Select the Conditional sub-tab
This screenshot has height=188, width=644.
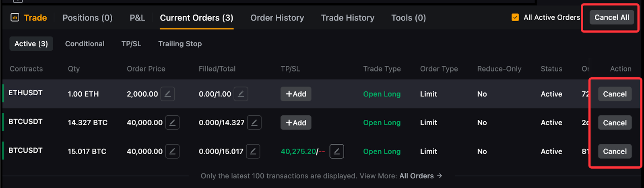coord(85,44)
